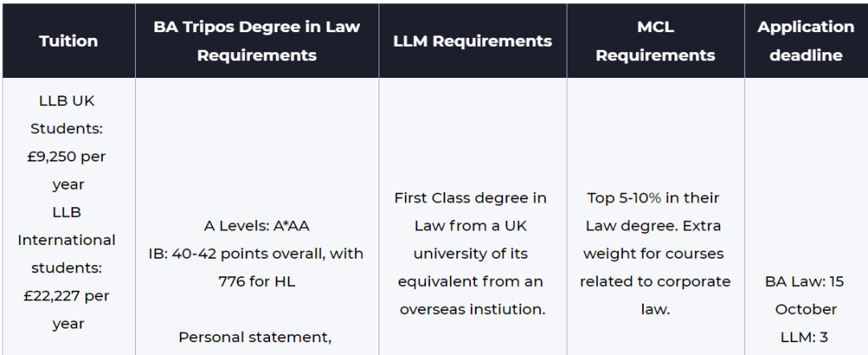Select the IB: 40-42 points overall text

coord(256,254)
